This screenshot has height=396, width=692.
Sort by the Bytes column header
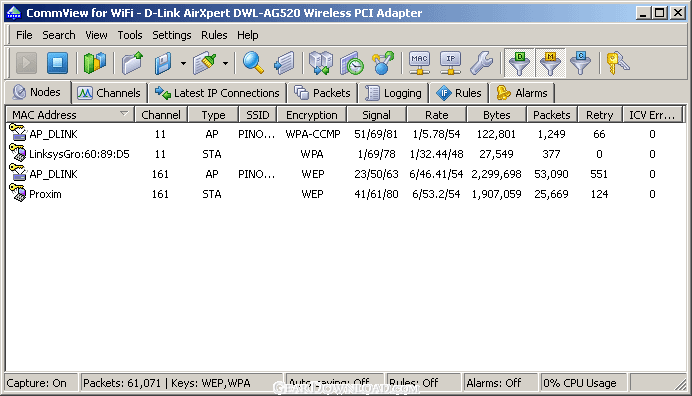click(x=496, y=115)
